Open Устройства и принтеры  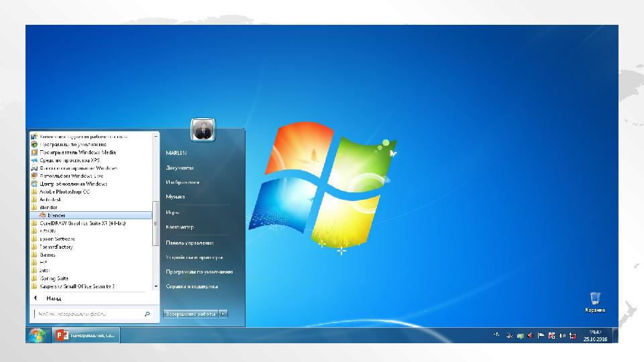195,257
